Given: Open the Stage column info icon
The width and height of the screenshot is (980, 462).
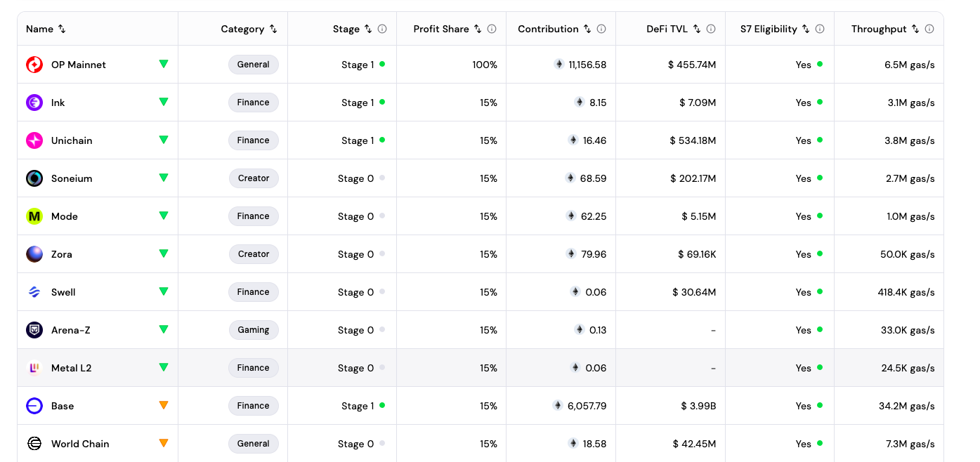Looking at the screenshot, I should 382,29.
